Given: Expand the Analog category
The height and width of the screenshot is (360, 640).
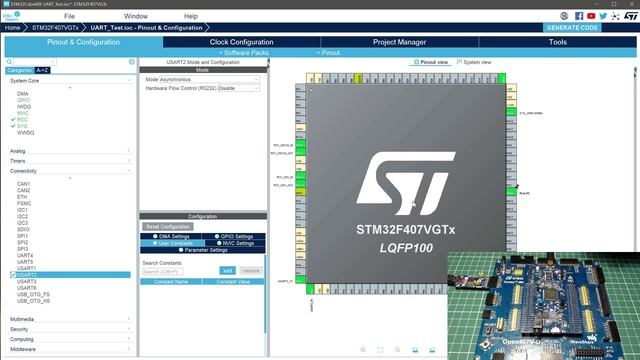Looking at the screenshot, I should 69,151.
